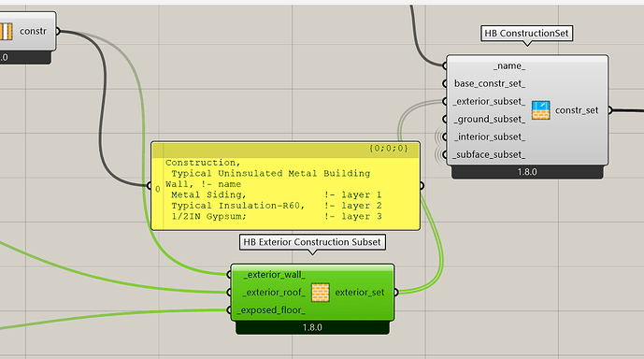Click the _exposed_floor_ input parameter
The height and width of the screenshot is (359, 644).
click(x=271, y=310)
